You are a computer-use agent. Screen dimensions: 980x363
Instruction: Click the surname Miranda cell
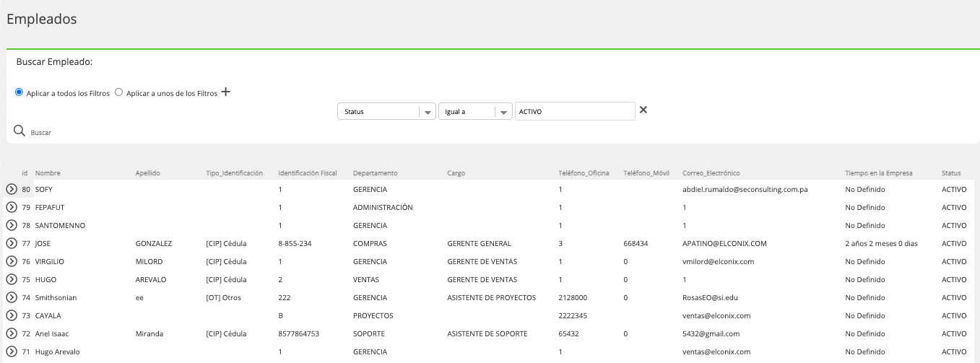point(149,333)
